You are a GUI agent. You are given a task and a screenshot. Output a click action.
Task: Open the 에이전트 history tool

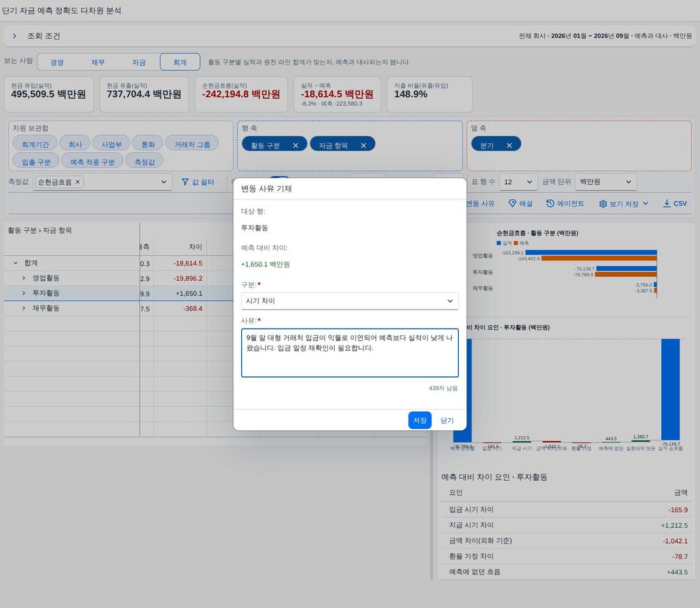[x=564, y=203]
